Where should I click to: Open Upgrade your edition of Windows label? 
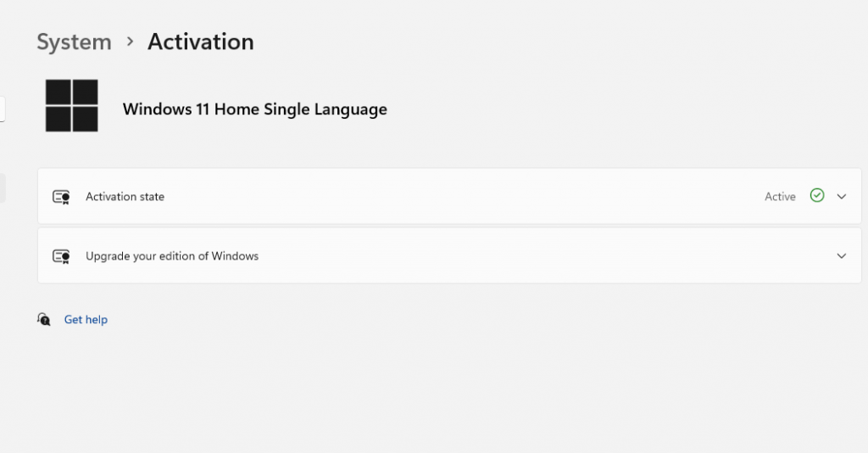point(172,255)
